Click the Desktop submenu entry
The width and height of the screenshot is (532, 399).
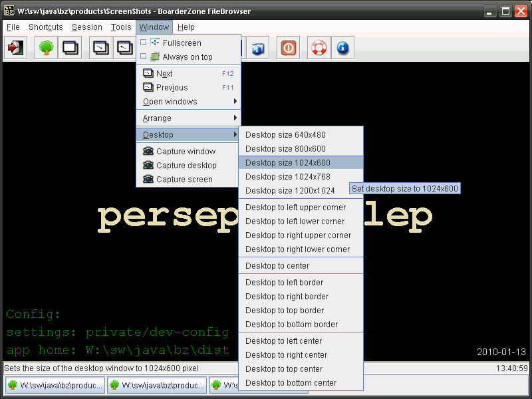point(188,135)
